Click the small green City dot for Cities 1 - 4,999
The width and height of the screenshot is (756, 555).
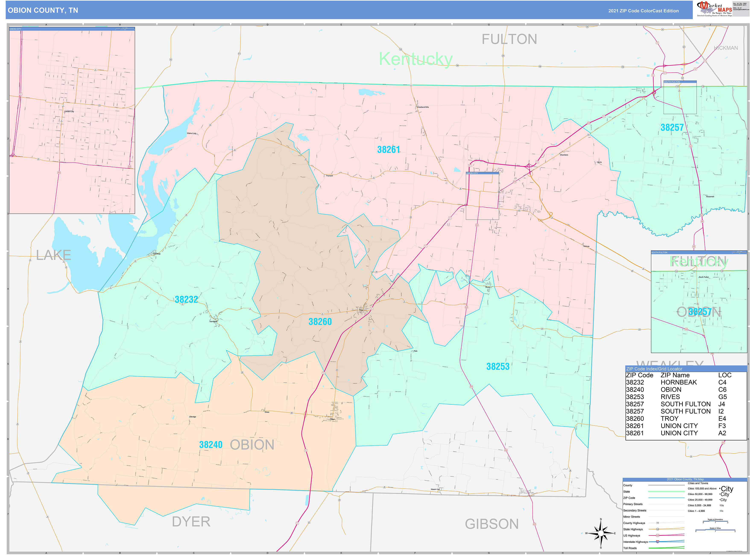[x=720, y=511]
